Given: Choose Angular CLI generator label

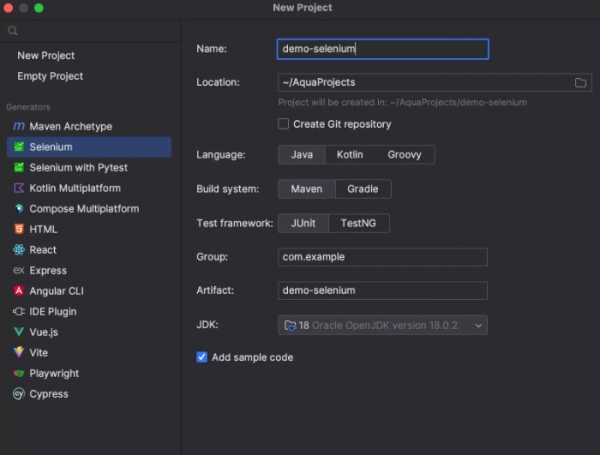Looking at the screenshot, I should [56, 291].
